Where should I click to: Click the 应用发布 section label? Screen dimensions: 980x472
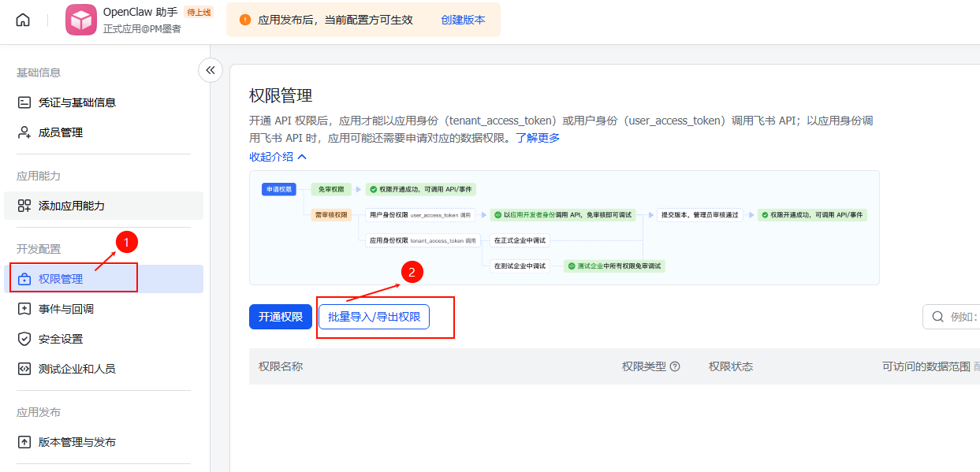click(x=39, y=412)
